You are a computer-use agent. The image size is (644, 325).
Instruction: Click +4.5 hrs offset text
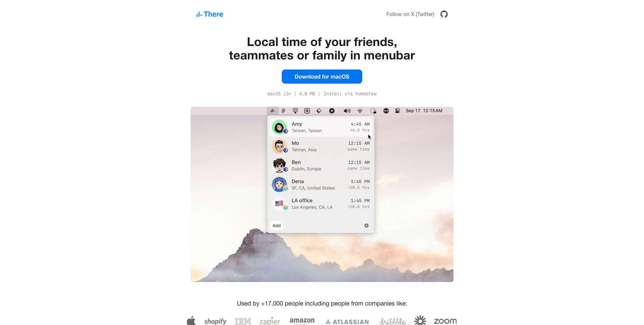pos(360,130)
